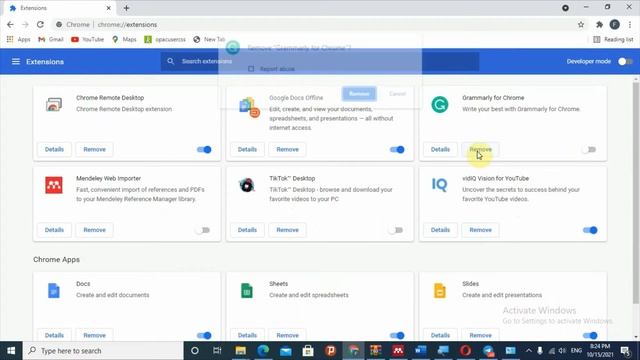Disable vidIQ Vision for YouTube toggle
This screenshot has width=640, height=360.
coord(590,230)
